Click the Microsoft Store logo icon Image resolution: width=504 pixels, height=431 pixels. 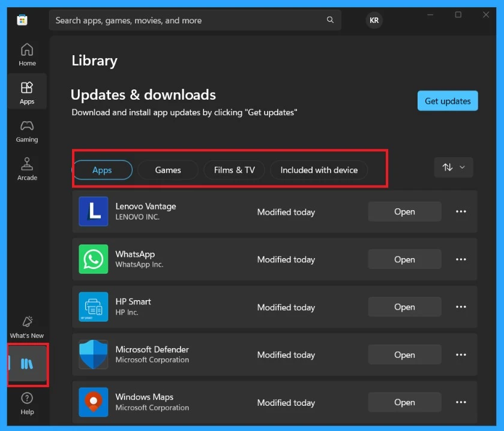tap(22, 20)
